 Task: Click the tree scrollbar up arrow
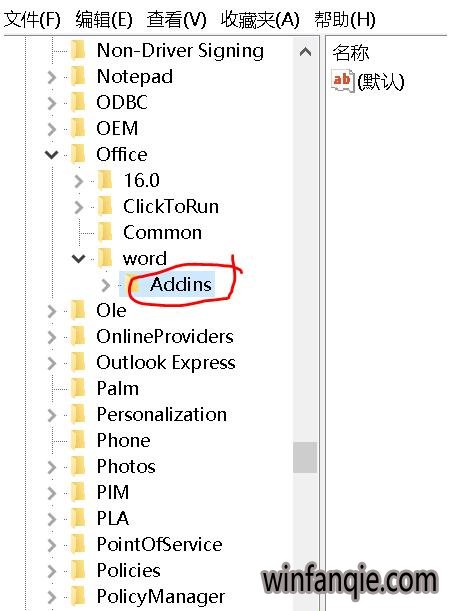[x=305, y=51]
